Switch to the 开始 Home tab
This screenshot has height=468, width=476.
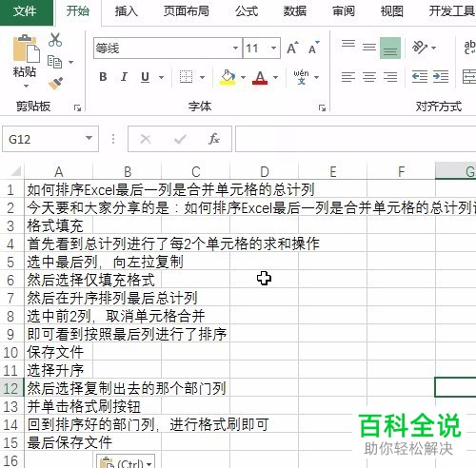coord(78,11)
